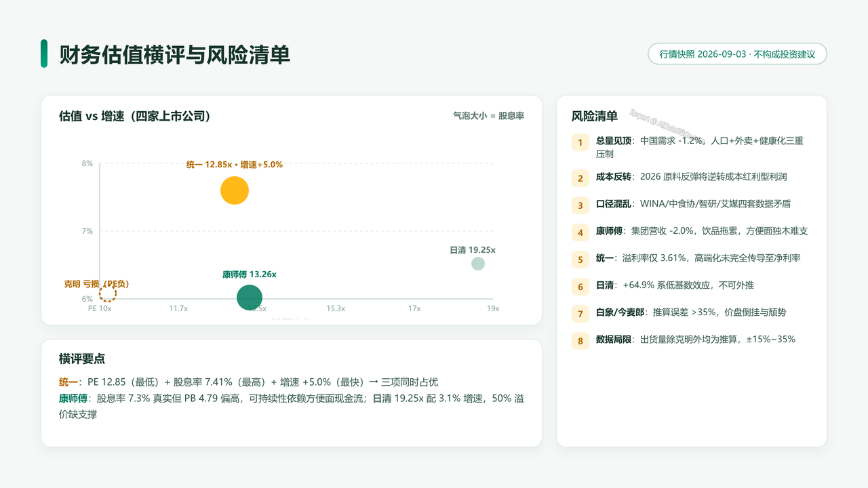Click the 15.3x x-axis label
The image size is (868, 488).
coord(336,308)
